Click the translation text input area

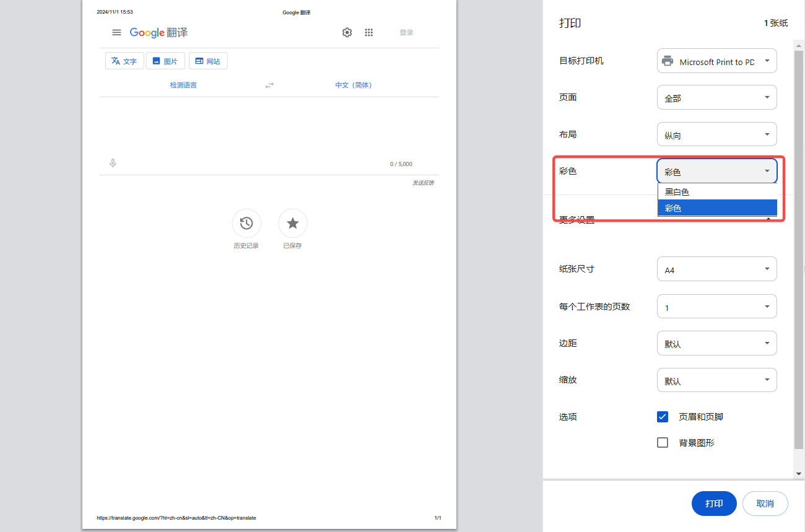tap(269, 126)
